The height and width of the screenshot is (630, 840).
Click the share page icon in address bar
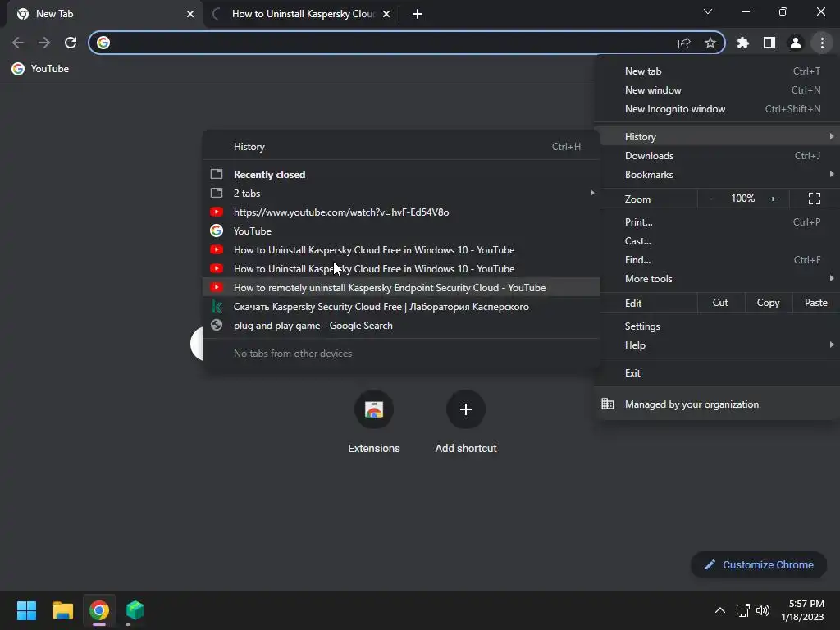684,43
